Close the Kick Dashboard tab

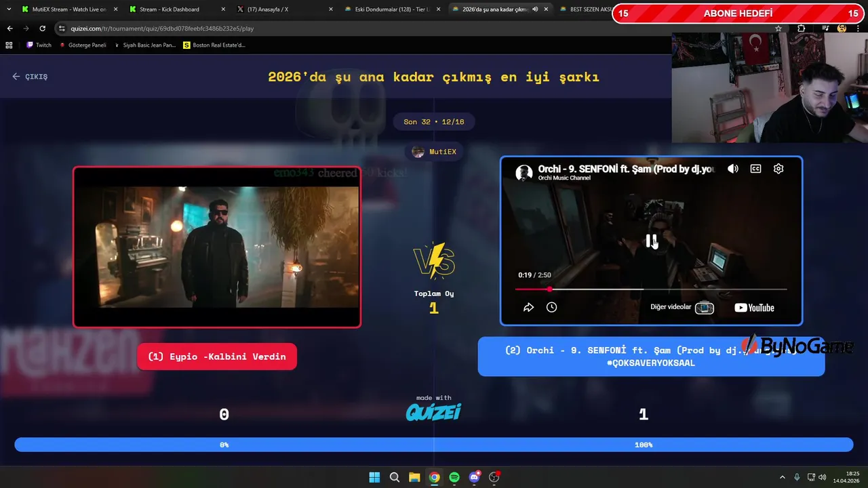pyautogui.click(x=223, y=9)
